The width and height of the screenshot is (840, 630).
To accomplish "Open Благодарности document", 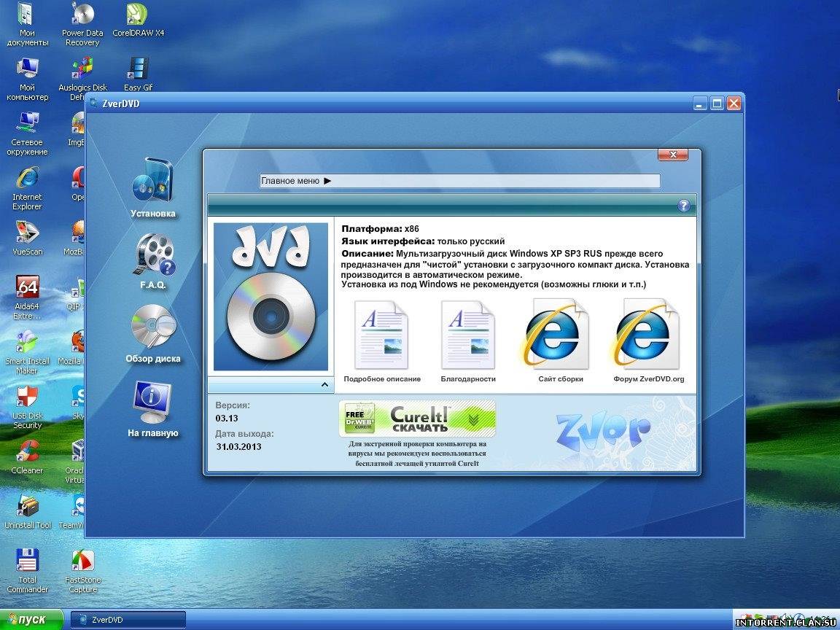I will click(468, 342).
